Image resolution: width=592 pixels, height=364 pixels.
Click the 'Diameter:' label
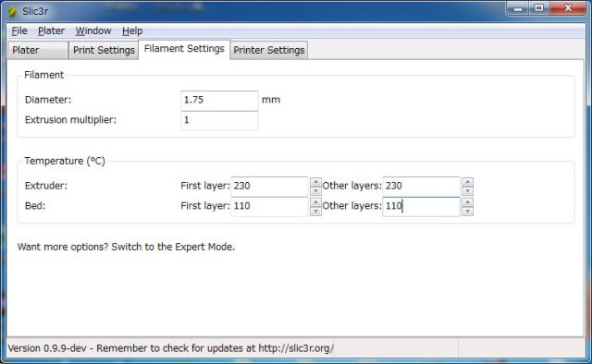48,100
